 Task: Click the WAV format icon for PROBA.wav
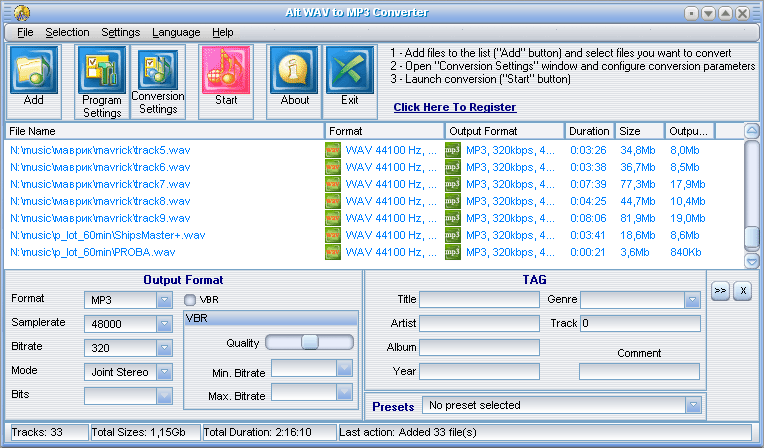[333, 252]
